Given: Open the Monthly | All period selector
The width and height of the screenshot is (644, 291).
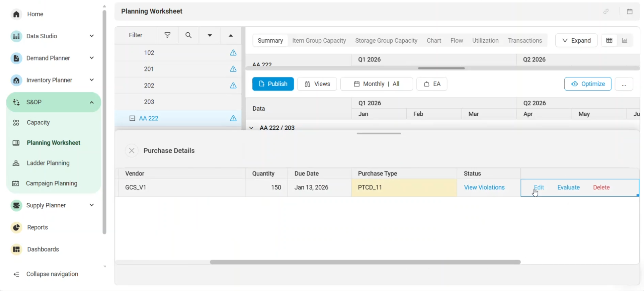Looking at the screenshot, I should [376, 84].
